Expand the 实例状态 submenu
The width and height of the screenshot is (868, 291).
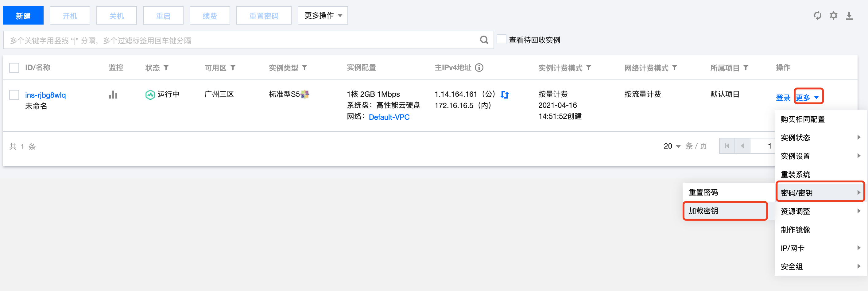click(820, 138)
